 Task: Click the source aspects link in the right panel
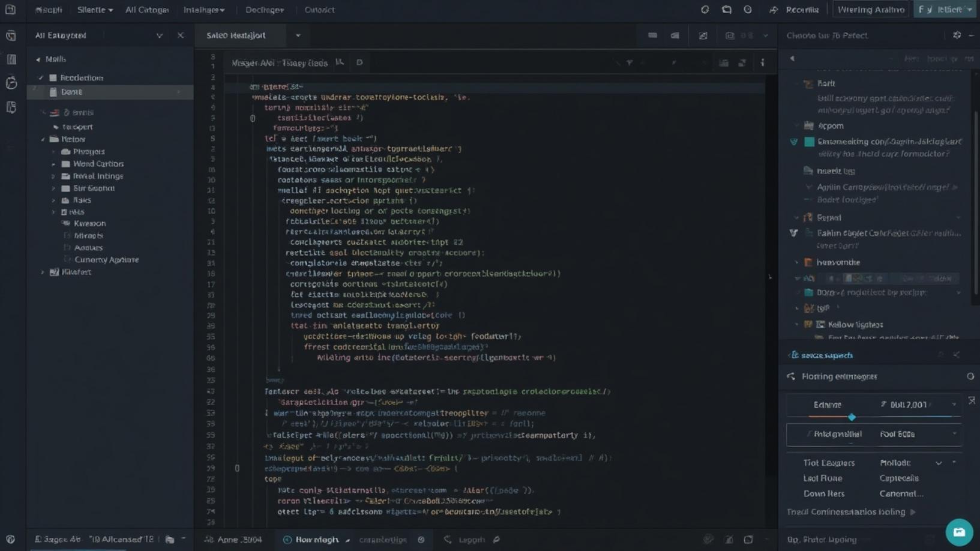pos(825,355)
